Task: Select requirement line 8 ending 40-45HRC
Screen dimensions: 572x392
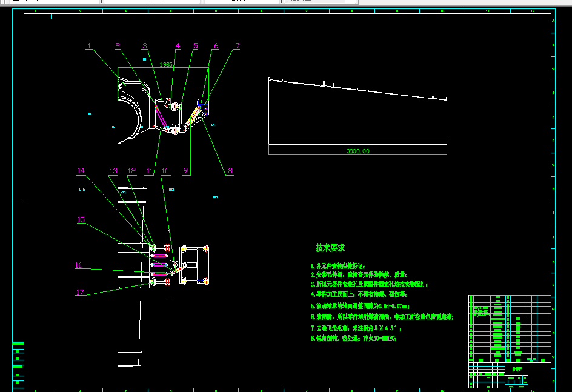Action: 353,338
